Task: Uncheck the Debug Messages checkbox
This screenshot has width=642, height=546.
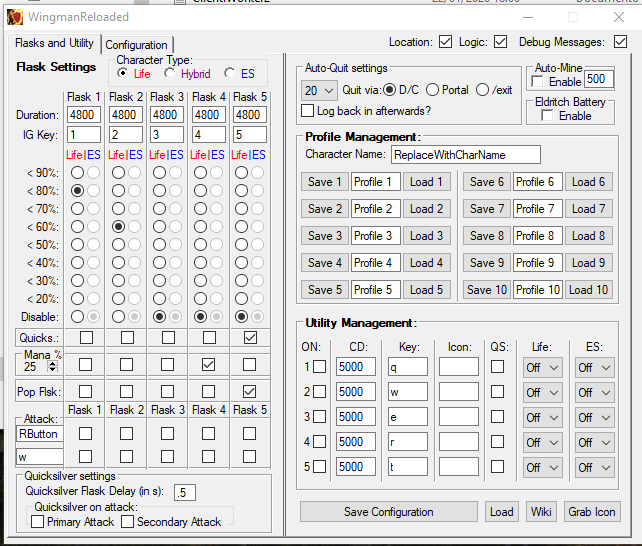Action: point(620,42)
